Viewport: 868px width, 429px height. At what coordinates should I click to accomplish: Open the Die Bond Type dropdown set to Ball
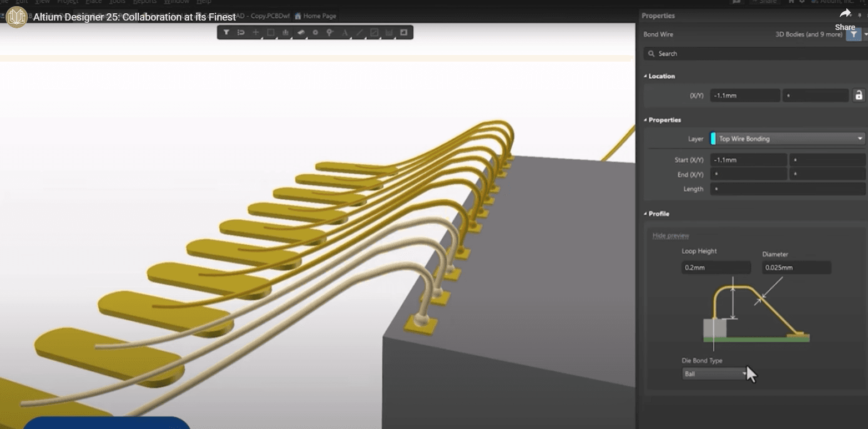click(714, 374)
